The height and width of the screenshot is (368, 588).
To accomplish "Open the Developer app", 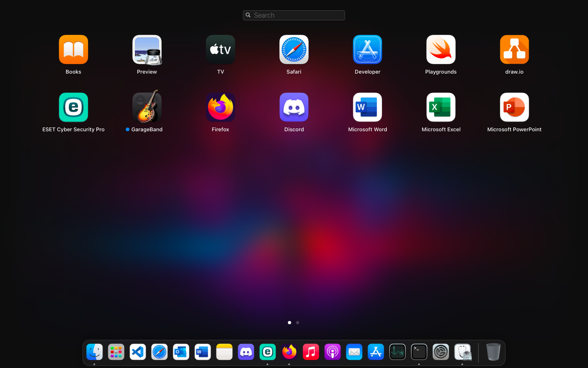I will (367, 49).
